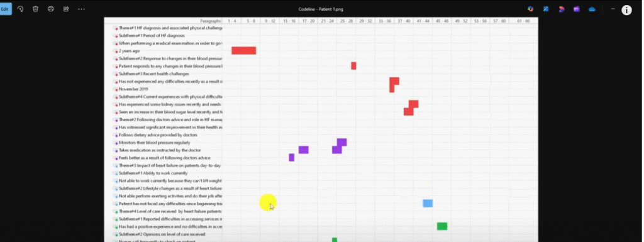Image resolution: width=644 pixels, height=242 pixels.
Task: Click the red bar in '2 years ago' row
Action: coord(243,50)
